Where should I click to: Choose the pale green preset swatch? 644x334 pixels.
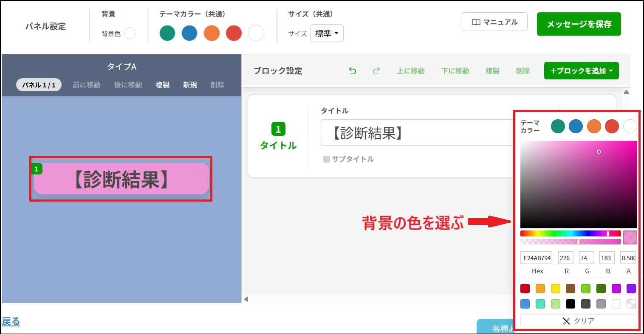(x=556, y=304)
